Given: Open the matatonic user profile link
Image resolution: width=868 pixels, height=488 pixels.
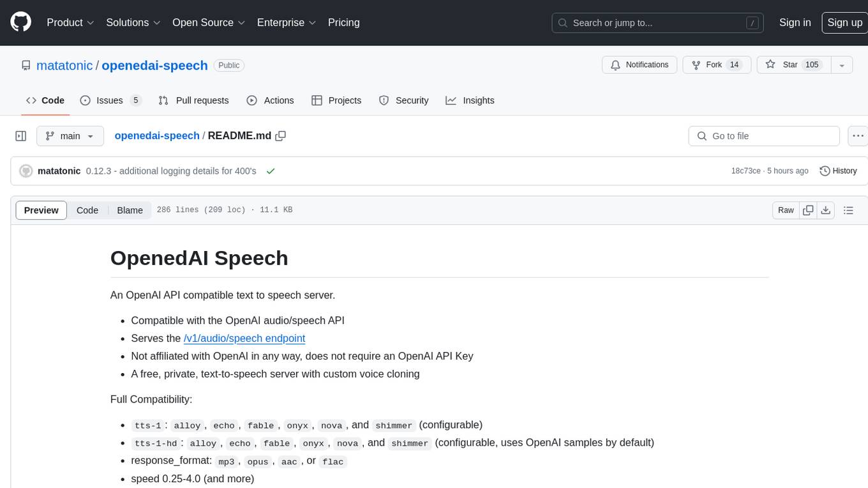Looking at the screenshot, I should click(x=64, y=65).
